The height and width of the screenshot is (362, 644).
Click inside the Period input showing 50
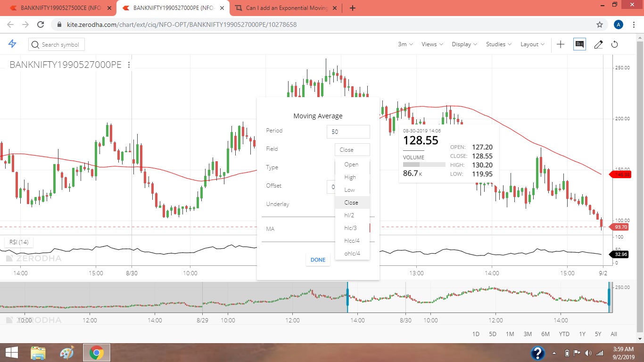click(348, 132)
